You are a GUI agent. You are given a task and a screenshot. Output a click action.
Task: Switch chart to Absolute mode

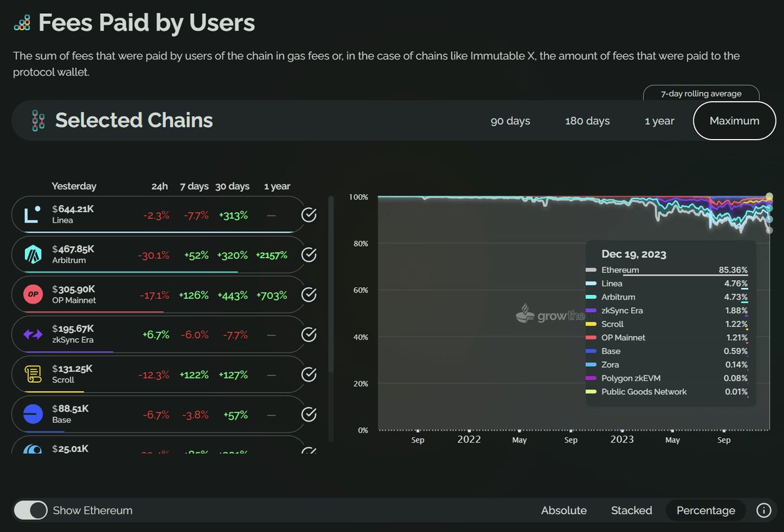(x=564, y=510)
